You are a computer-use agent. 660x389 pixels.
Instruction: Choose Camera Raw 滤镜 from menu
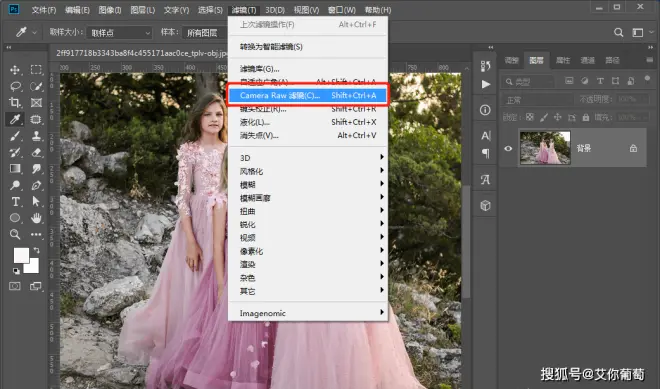click(308, 96)
